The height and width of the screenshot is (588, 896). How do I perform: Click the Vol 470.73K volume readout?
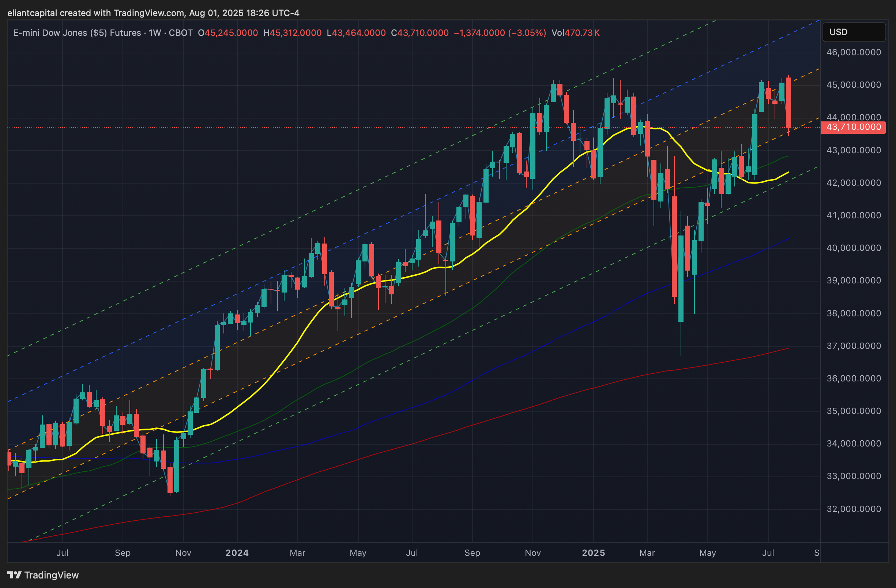click(575, 33)
